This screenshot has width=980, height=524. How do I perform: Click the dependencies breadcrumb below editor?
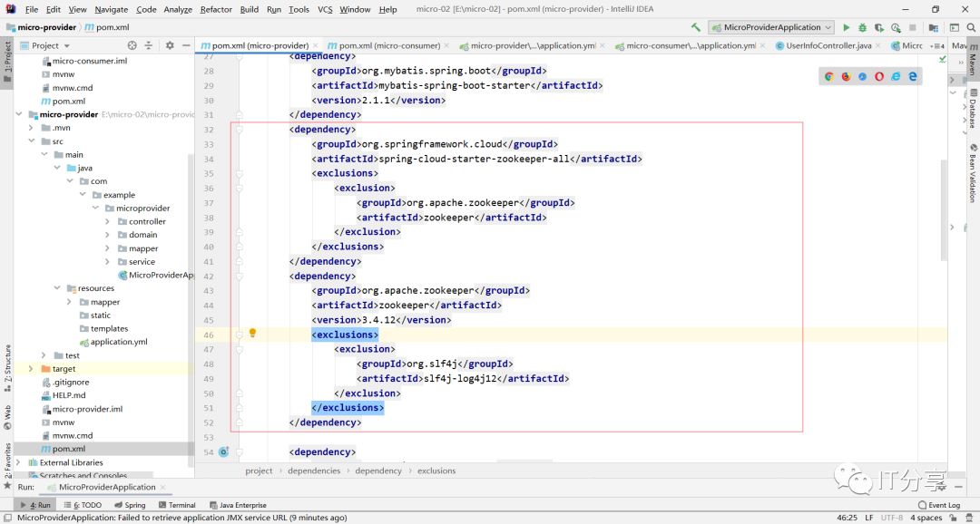[x=314, y=471]
